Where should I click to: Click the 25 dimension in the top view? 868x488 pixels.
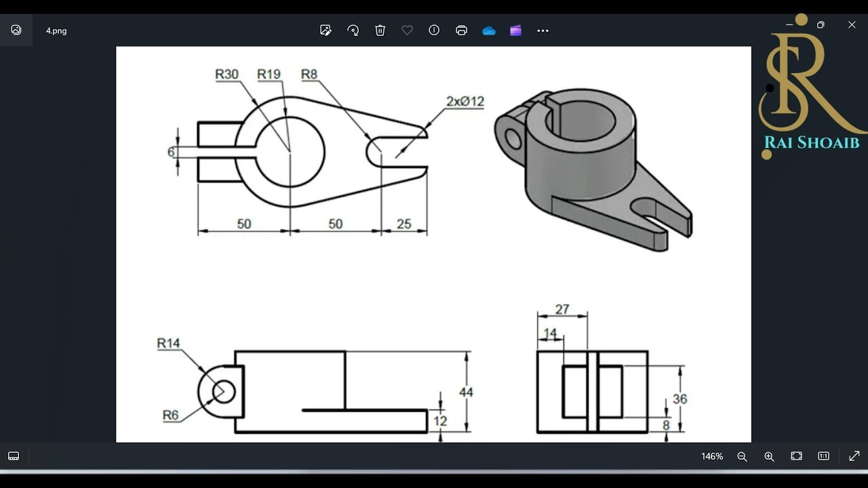(x=404, y=224)
